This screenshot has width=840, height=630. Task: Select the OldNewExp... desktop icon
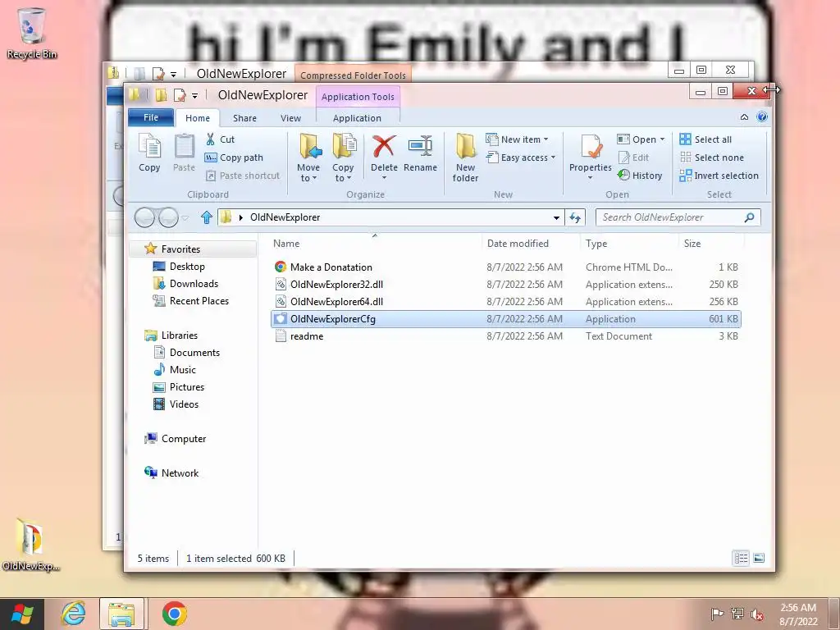(30, 545)
